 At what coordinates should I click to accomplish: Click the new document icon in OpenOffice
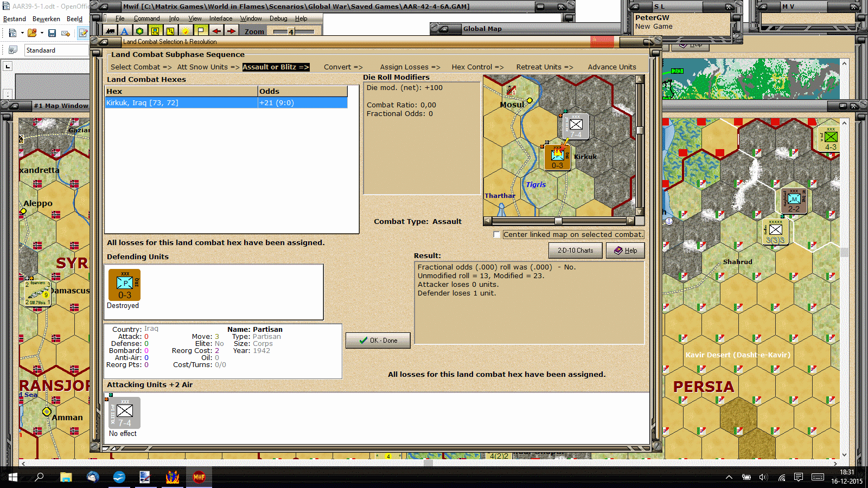click(12, 33)
